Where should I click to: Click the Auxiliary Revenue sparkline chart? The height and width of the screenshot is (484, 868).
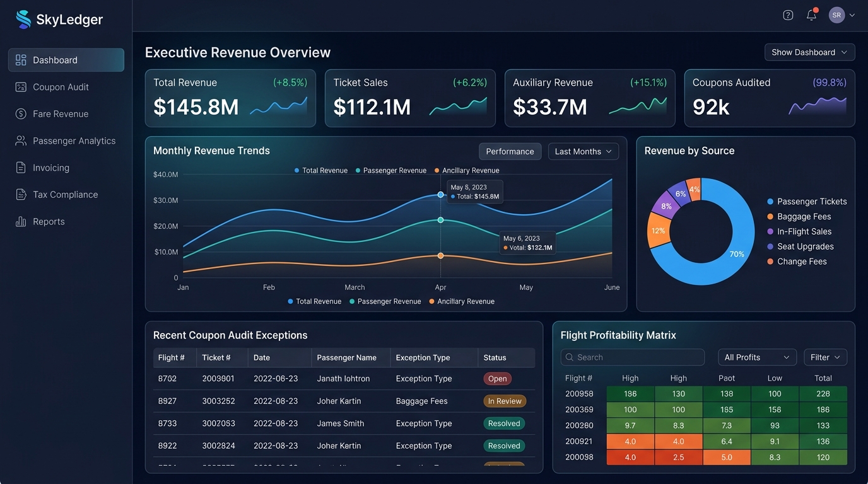[638, 106]
